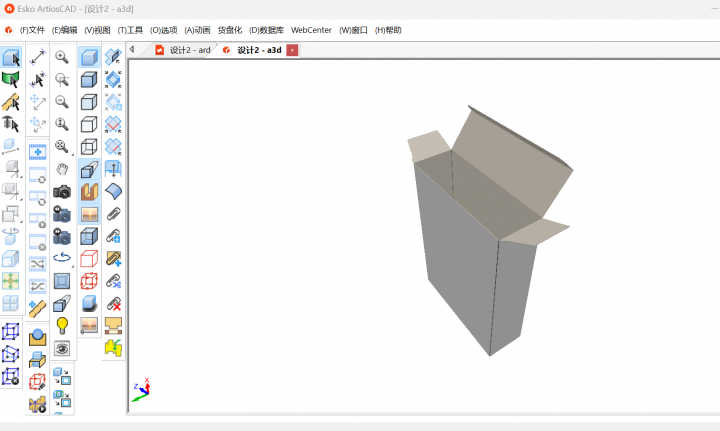The image size is (720, 431).
Task: Toggle solid shaded cube view mode
Action: (88, 57)
